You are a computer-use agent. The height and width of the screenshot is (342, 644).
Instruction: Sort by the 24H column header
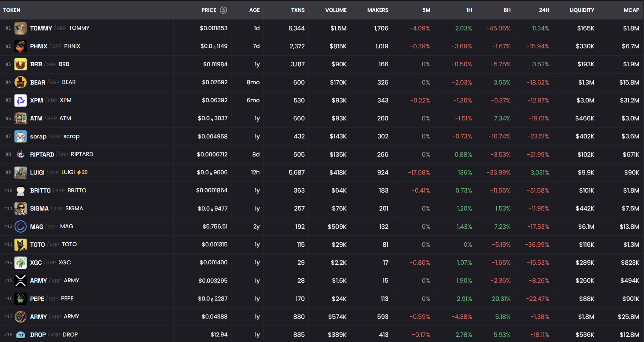544,10
